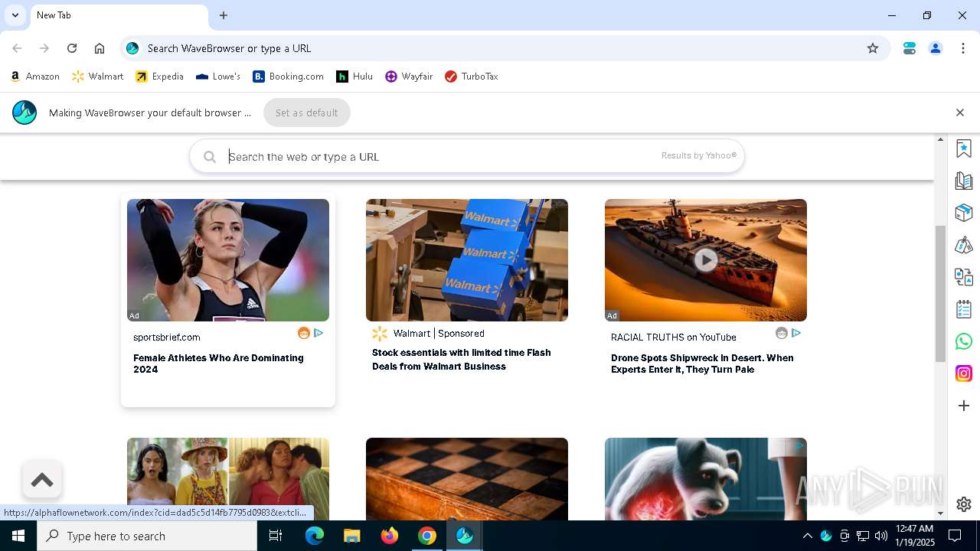Go back to previous page
This screenshot has height=551, width=980.
point(17,48)
